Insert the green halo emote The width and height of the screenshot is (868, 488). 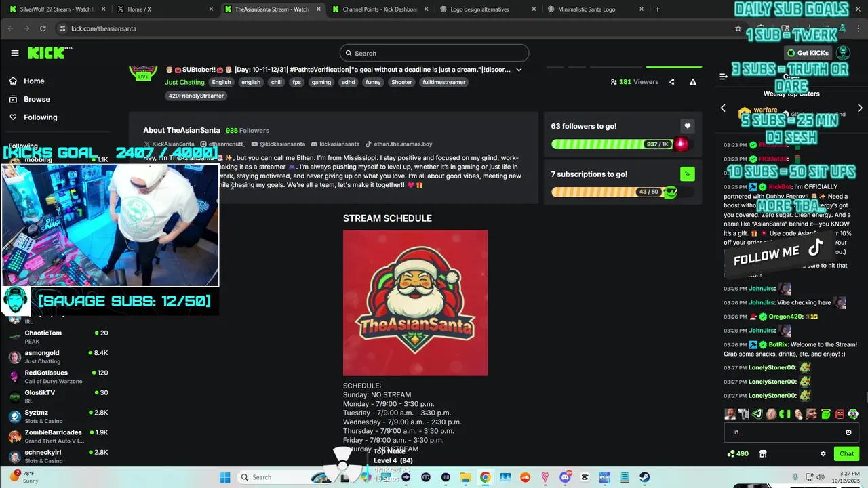[825, 414]
